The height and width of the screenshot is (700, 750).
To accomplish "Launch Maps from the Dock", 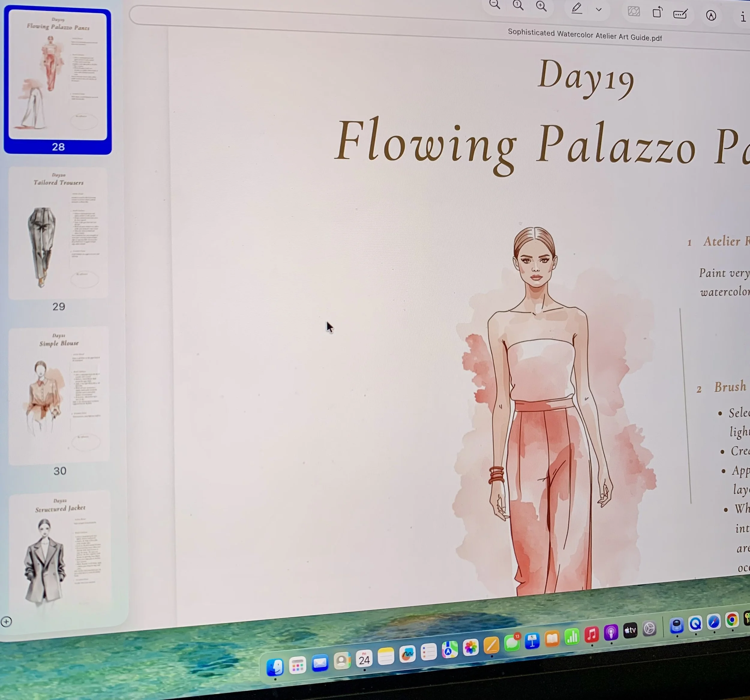I will [x=450, y=650].
